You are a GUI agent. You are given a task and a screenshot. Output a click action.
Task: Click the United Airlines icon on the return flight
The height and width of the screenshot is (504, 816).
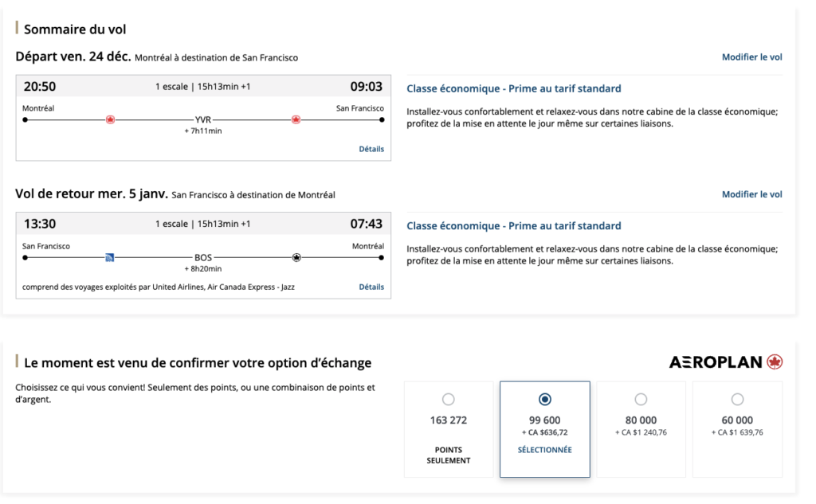click(110, 257)
